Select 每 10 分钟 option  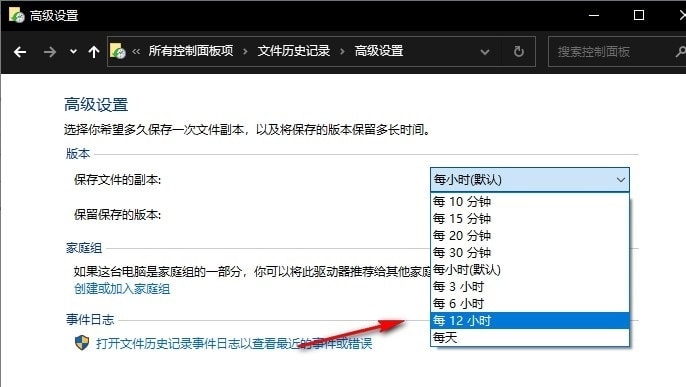pyautogui.click(x=530, y=202)
